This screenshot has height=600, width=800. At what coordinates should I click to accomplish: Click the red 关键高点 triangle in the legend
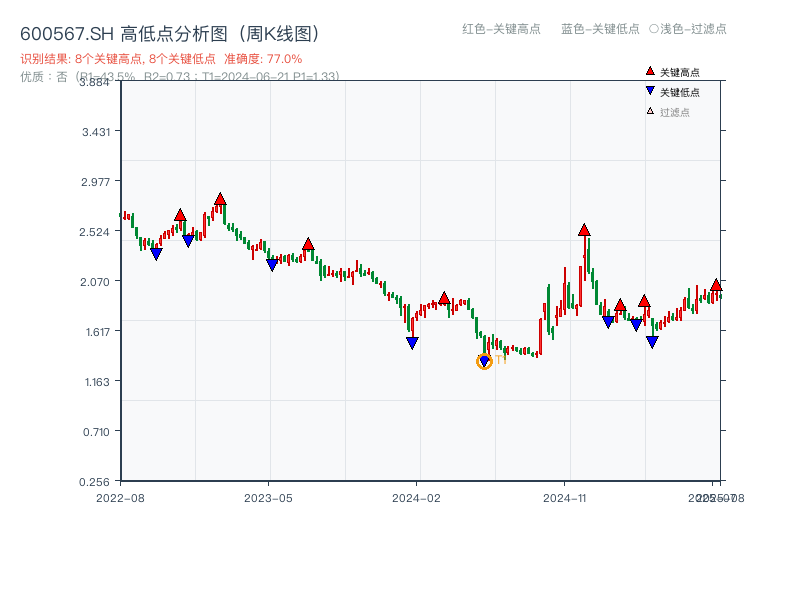[x=650, y=72]
